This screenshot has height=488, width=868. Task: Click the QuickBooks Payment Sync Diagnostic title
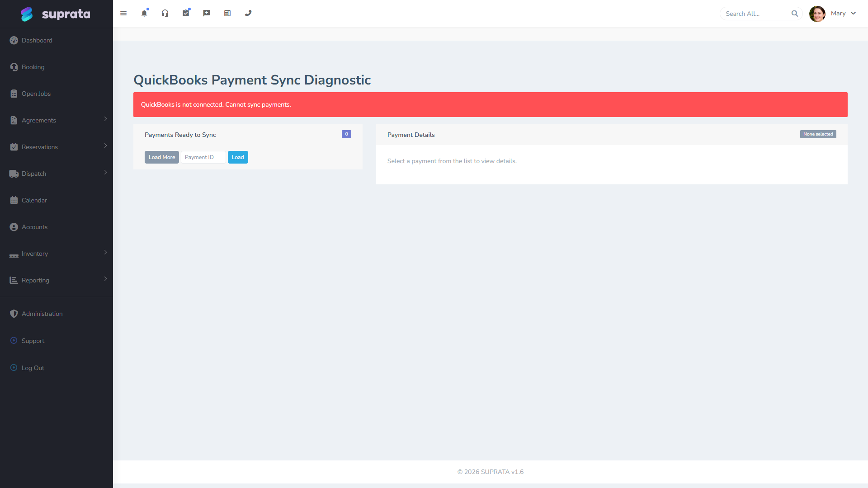(252, 80)
